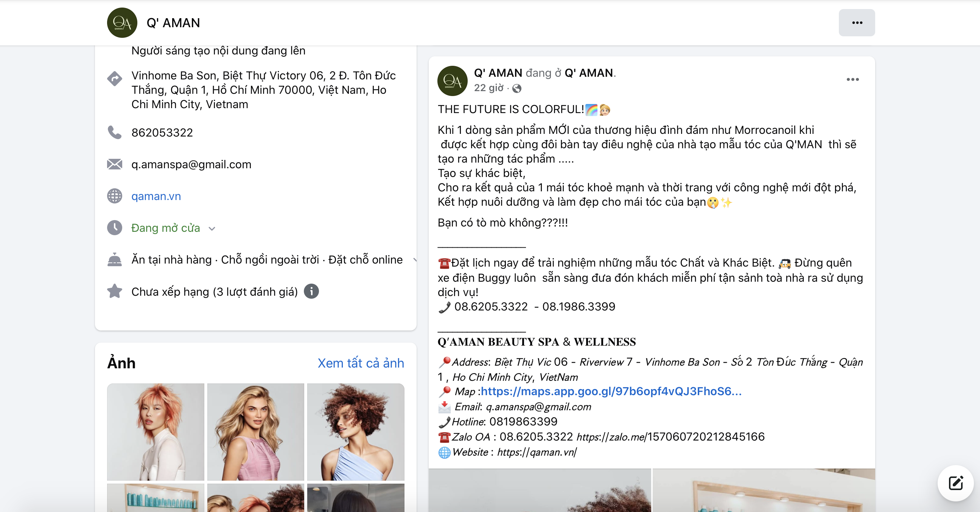Click the rating info circle icon
Screen dimensions: 980x512
[311, 292]
